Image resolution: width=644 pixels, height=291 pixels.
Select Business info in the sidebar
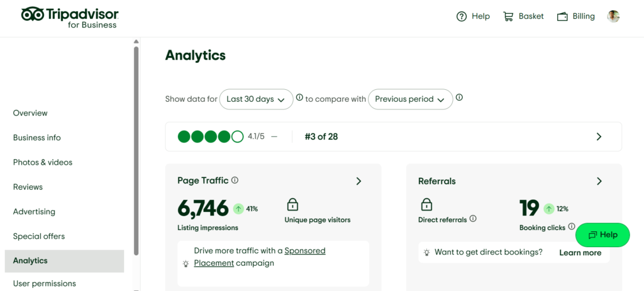[36, 138]
